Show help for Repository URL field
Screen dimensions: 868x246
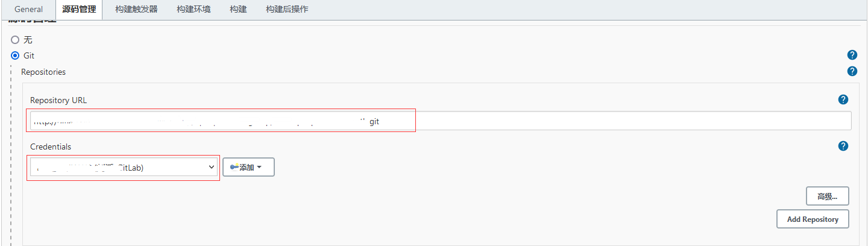click(x=843, y=99)
